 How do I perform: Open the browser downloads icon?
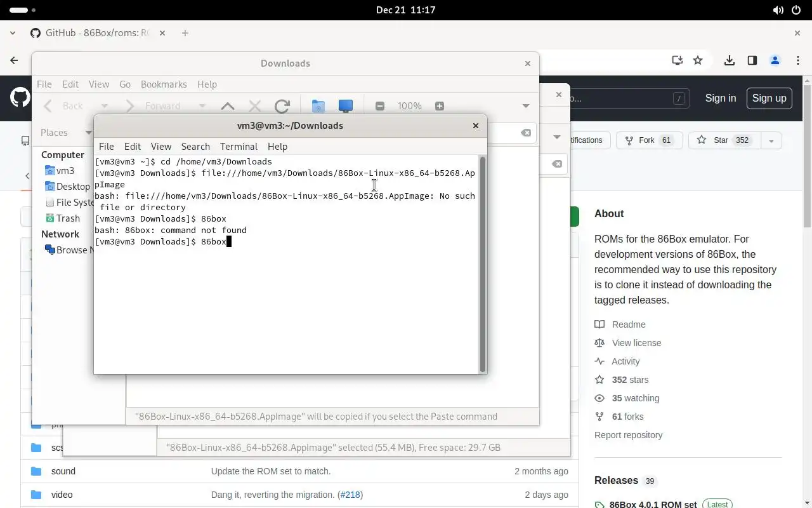(730, 60)
